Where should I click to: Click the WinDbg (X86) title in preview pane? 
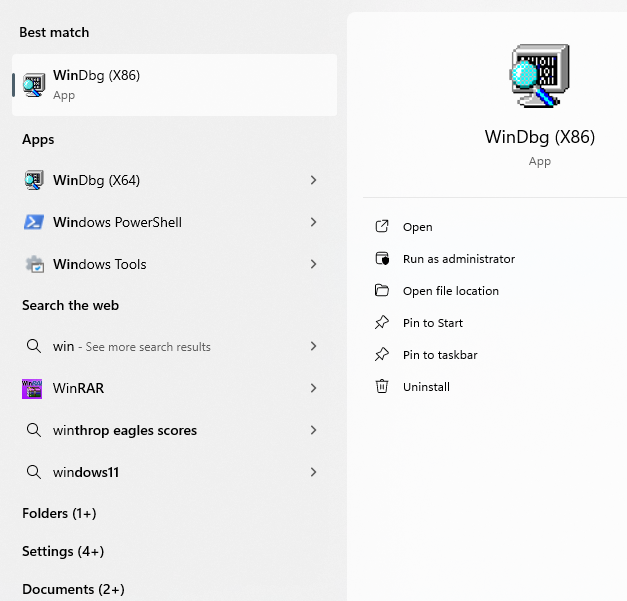(x=540, y=137)
